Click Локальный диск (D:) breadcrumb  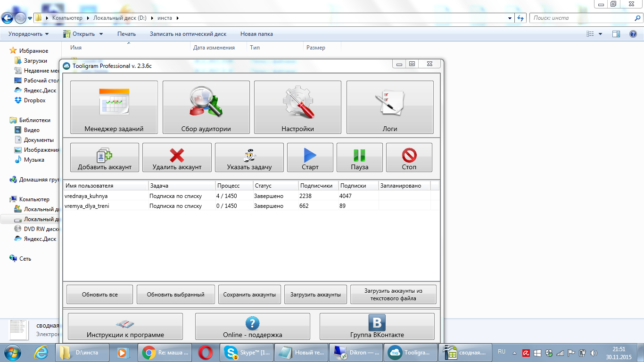(x=120, y=18)
